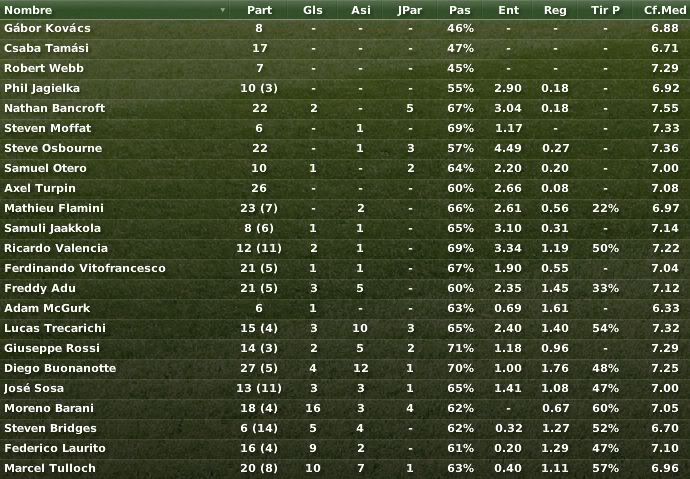The width and height of the screenshot is (690, 479).
Task: Click the Pas column header
Action: pyautogui.click(x=460, y=10)
